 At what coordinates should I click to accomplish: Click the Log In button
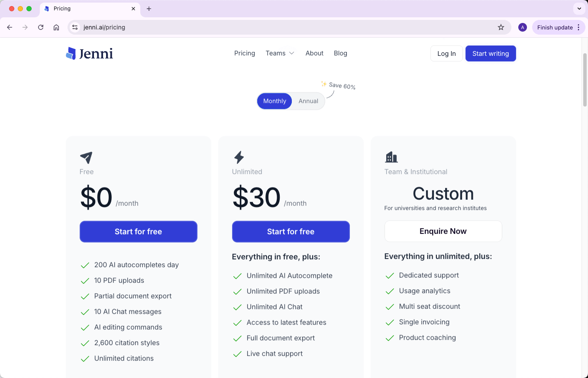click(x=446, y=54)
